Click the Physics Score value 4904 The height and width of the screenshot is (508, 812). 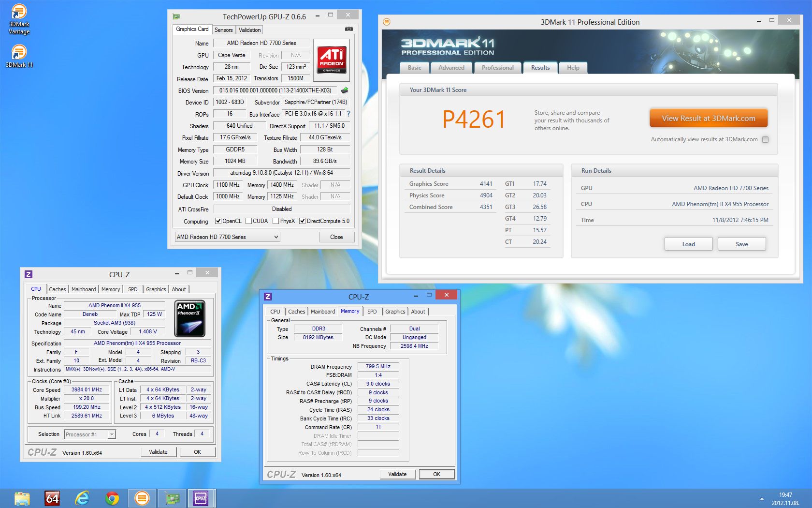tap(486, 195)
